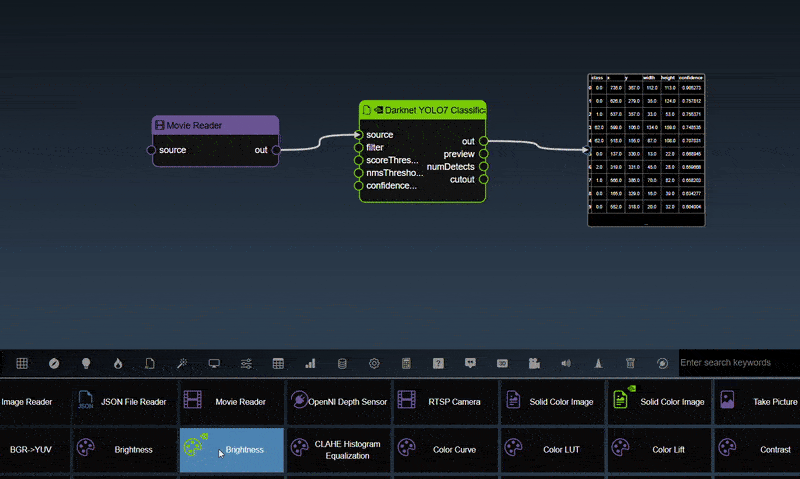Click the Movie Reader out port
Screen dimensions: 800x479
click(276, 150)
